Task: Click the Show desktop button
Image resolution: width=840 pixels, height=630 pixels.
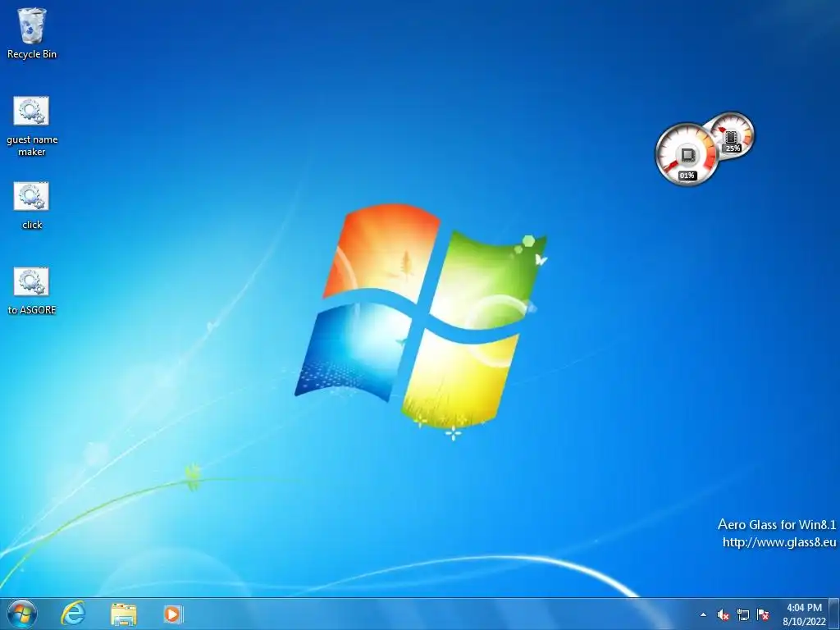Action: click(834, 614)
